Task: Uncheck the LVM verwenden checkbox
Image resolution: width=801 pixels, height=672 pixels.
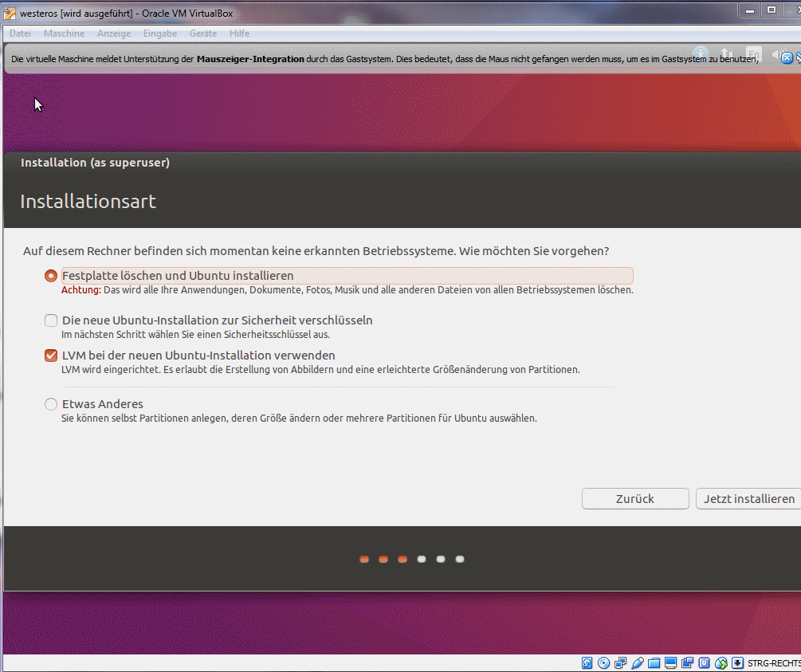Action: 50,356
